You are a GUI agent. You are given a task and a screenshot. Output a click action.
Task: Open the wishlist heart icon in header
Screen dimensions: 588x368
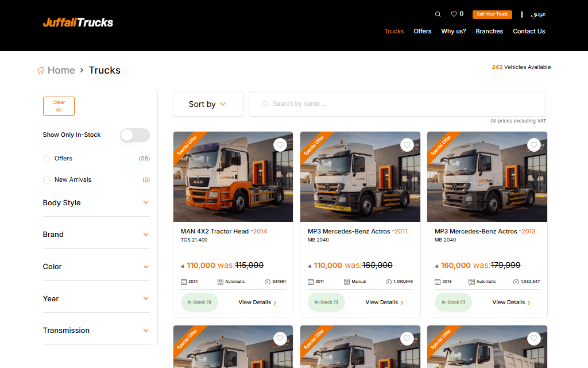pos(454,14)
